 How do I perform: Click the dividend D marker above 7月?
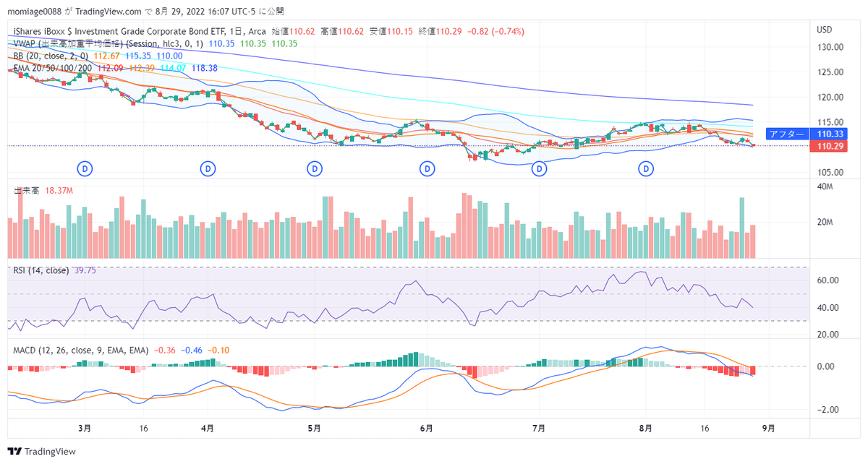pos(539,168)
